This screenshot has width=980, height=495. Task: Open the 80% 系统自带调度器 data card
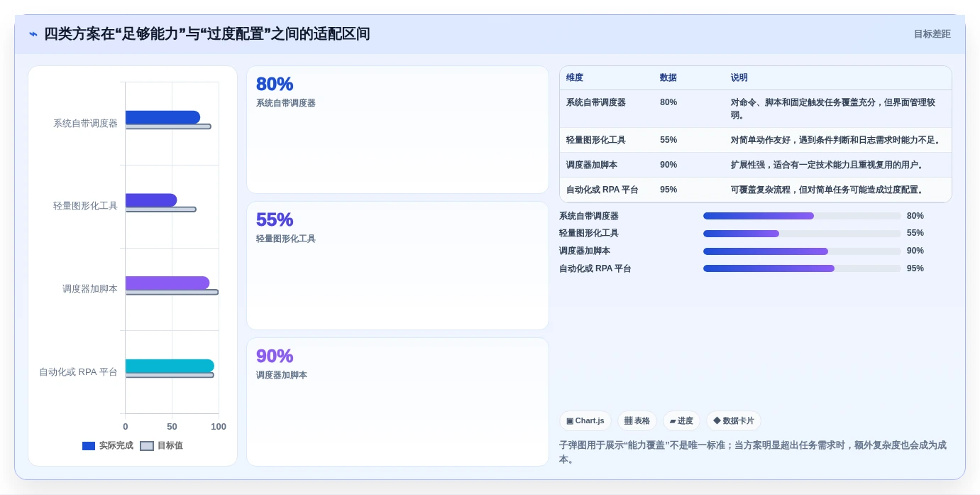tap(397, 129)
